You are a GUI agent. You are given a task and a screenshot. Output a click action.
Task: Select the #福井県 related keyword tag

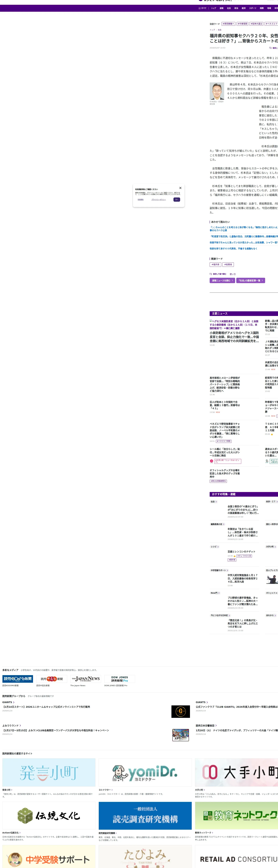pyautogui.click(x=215, y=264)
